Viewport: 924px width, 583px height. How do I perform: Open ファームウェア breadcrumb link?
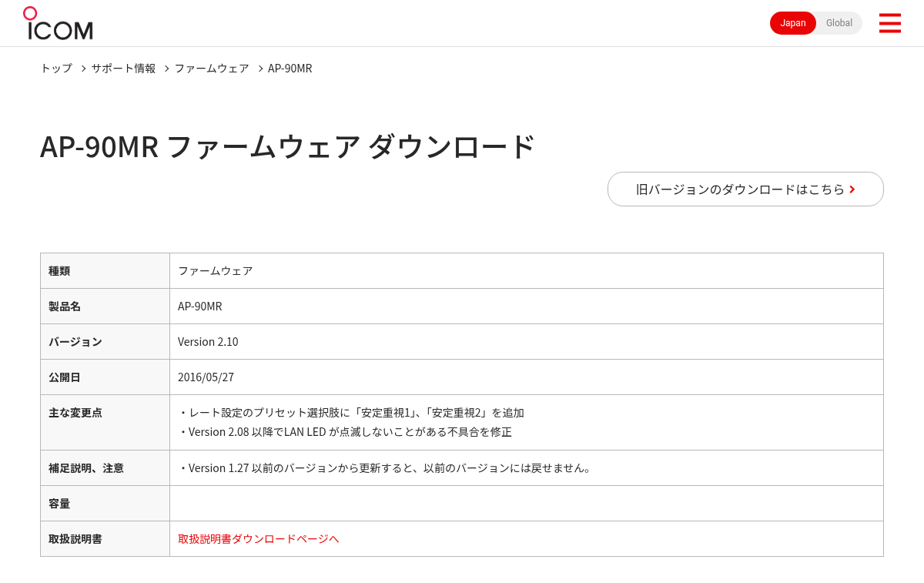pos(212,68)
